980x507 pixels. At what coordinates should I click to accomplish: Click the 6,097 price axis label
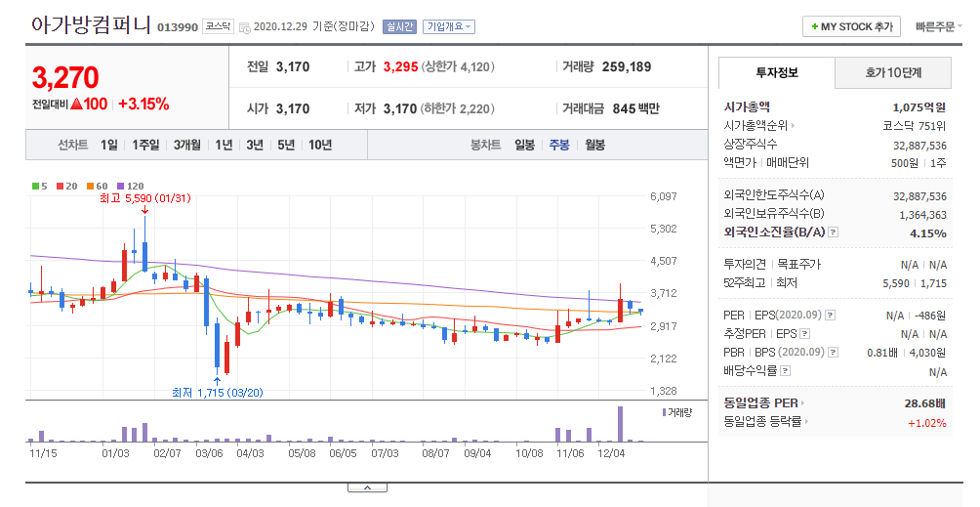click(663, 196)
